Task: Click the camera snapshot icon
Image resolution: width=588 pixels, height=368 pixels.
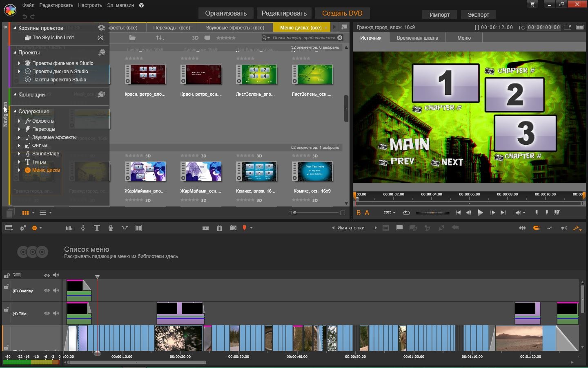Action: click(x=233, y=228)
